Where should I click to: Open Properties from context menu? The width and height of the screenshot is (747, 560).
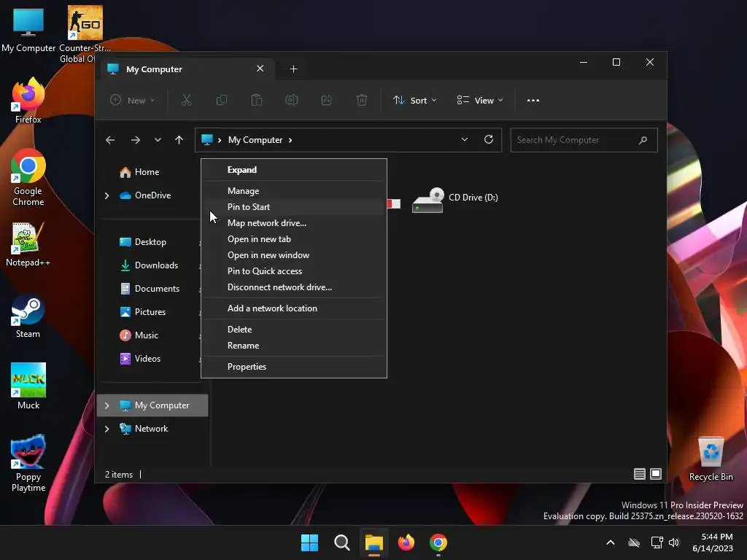pos(294,366)
